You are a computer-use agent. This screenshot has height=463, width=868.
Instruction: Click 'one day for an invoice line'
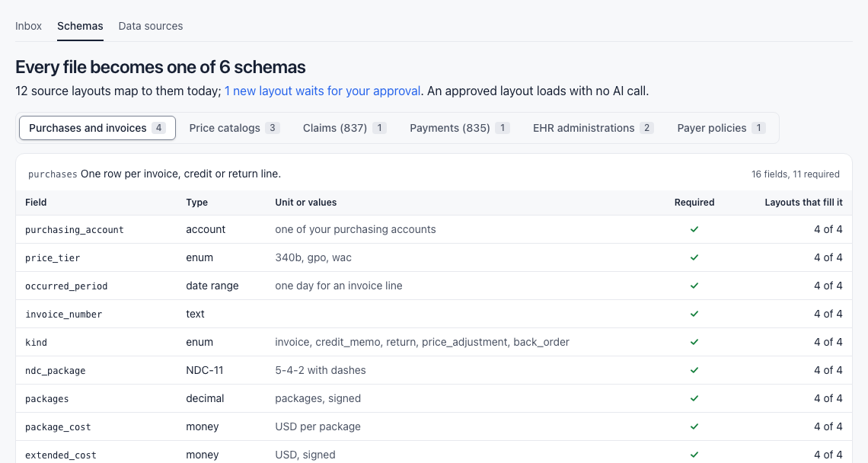point(339,286)
